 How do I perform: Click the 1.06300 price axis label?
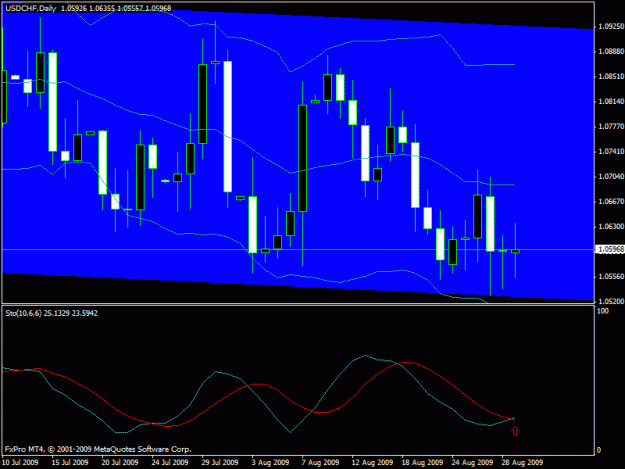611,226
